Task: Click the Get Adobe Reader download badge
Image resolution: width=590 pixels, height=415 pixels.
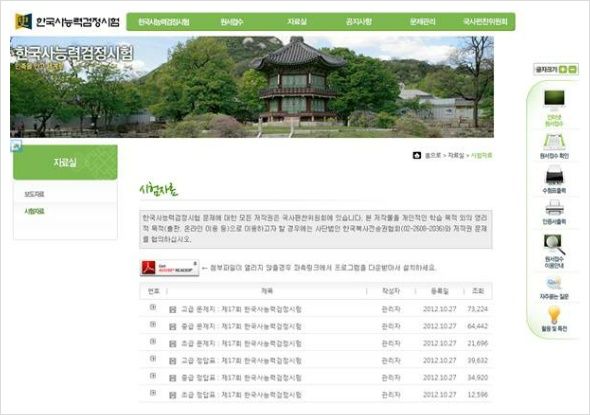Action: (x=169, y=268)
